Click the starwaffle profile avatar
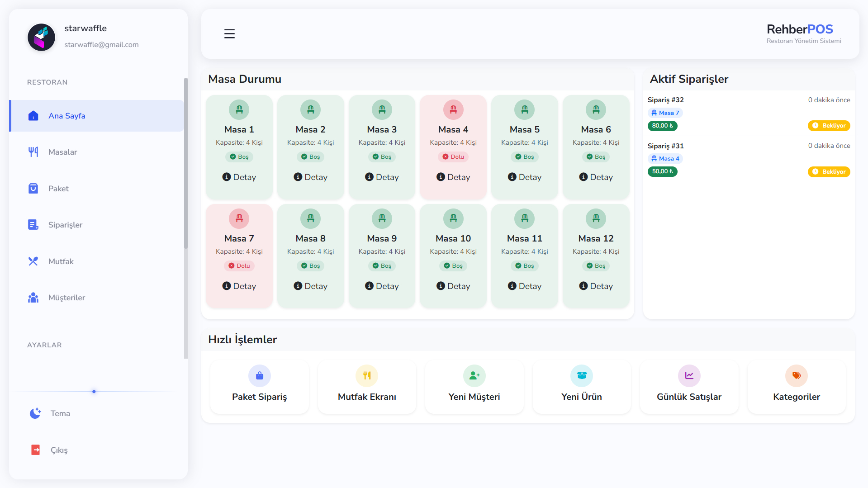This screenshot has height=488, width=868. pyautogui.click(x=41, y=37)
